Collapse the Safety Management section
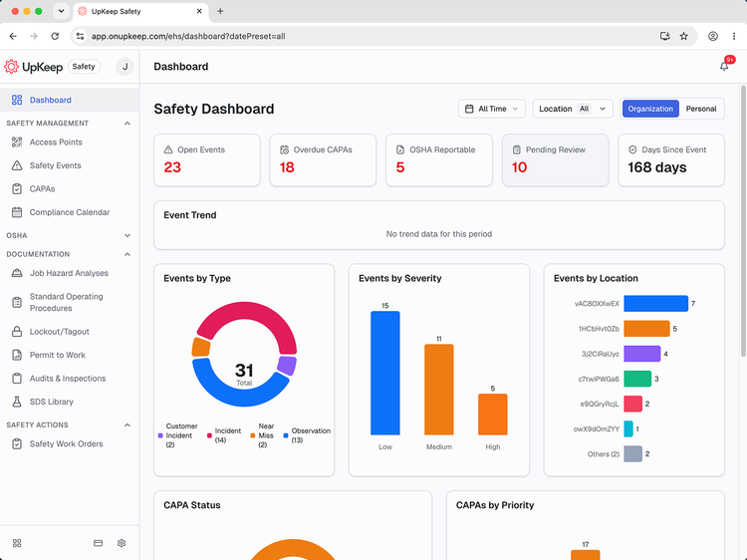The image size is (747, 560). point(127,124)
